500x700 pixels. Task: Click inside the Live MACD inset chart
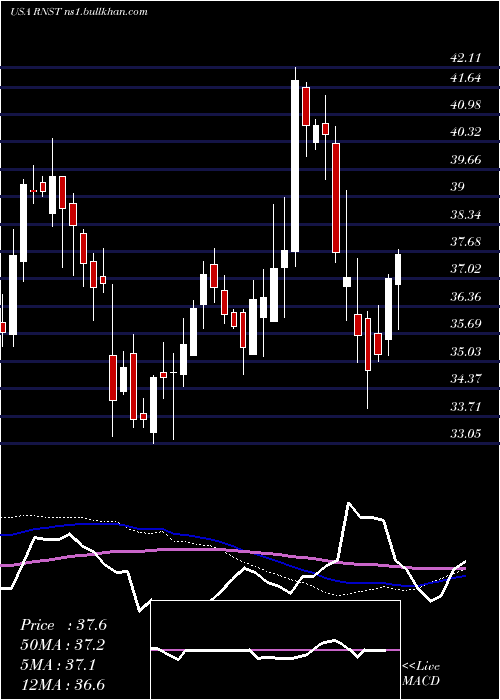coord(275,650)
